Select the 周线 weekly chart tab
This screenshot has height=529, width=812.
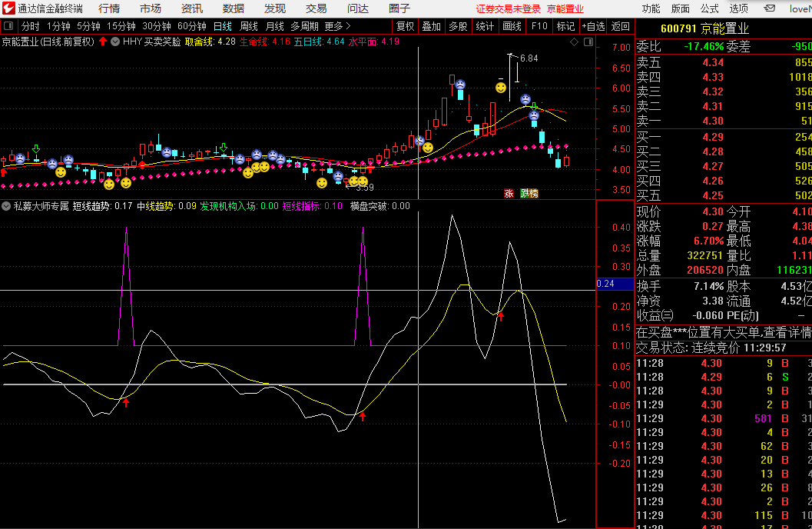pos(249,26)
